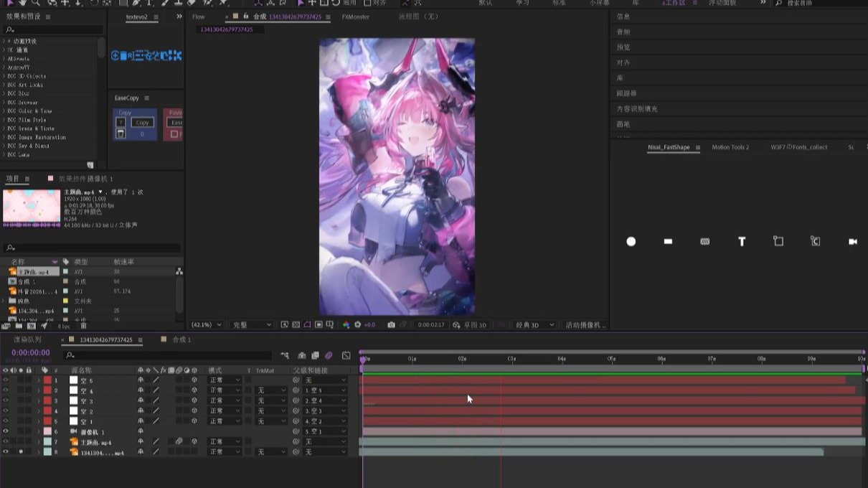Screen dimensions: 868x488
Task: Toggle mask and shape path visibility icon
Action: pyautogui.click(x=307, y=325)
